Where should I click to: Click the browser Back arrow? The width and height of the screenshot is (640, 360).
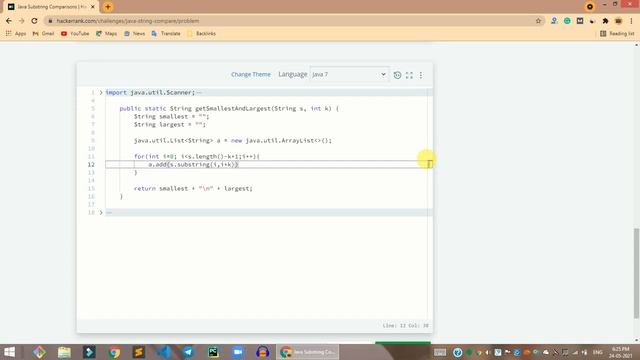click(9, 21)
